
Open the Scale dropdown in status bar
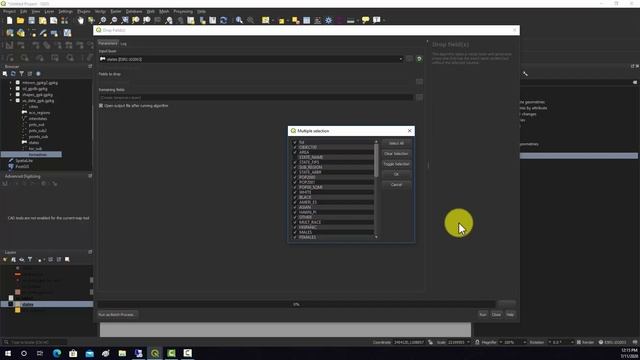click(468, 342)
